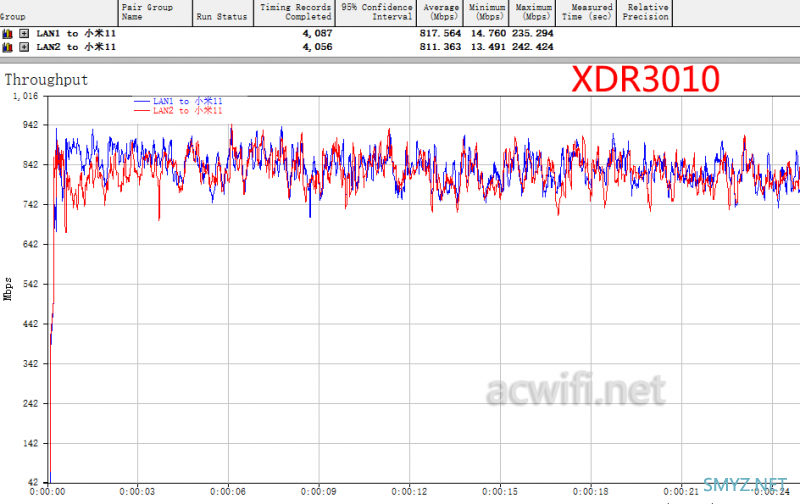Click the Run Status column header
This screenshot has width=800, height=504.
point(222,13)
